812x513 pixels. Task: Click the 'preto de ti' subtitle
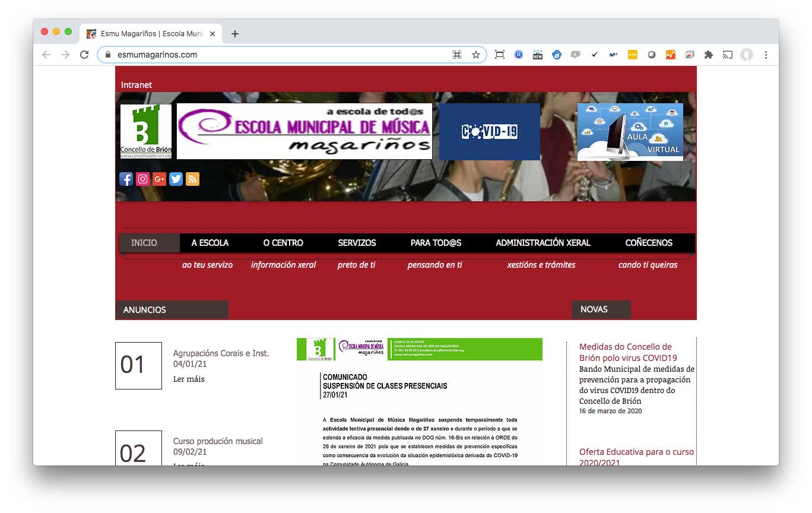click(356, 265)
